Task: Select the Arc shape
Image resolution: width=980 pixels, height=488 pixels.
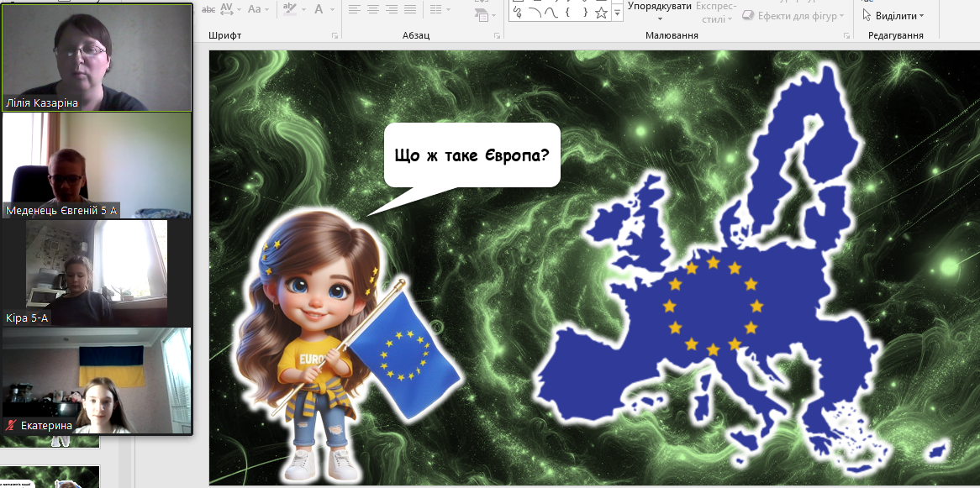Action: (535, 12)
